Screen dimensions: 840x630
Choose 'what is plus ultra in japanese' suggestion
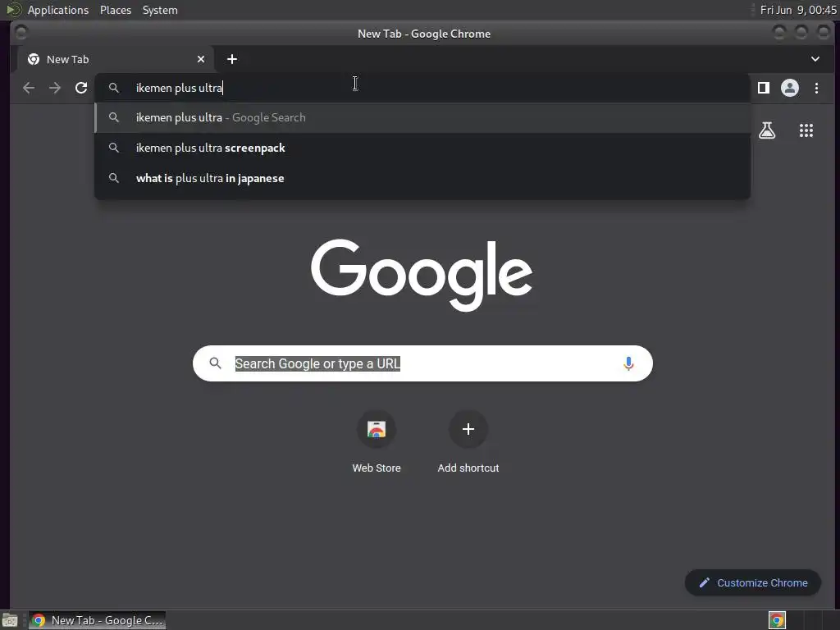click(422, 178)
